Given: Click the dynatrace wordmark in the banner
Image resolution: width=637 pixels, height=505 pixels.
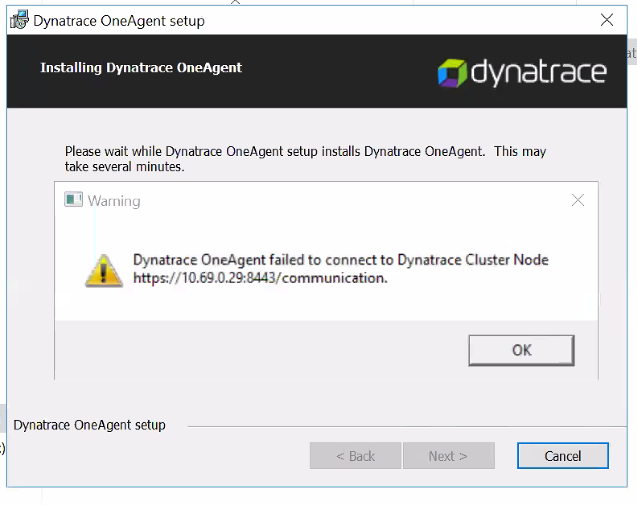Looking at the screenshot, I should [538, 72].
